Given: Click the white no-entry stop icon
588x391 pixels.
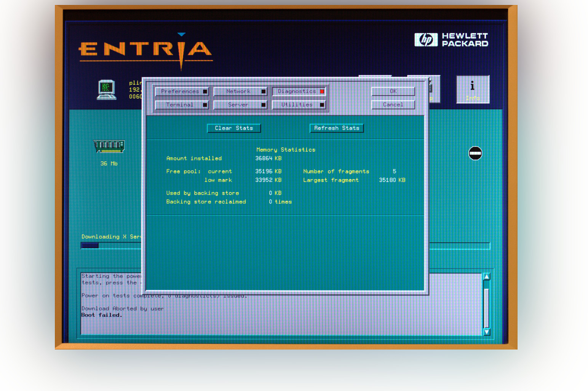Looking at the screenshot, I should 475,153.
